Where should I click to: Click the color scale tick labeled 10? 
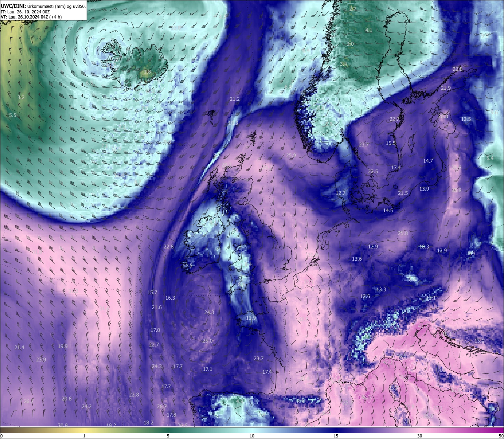tap(252, 436)
